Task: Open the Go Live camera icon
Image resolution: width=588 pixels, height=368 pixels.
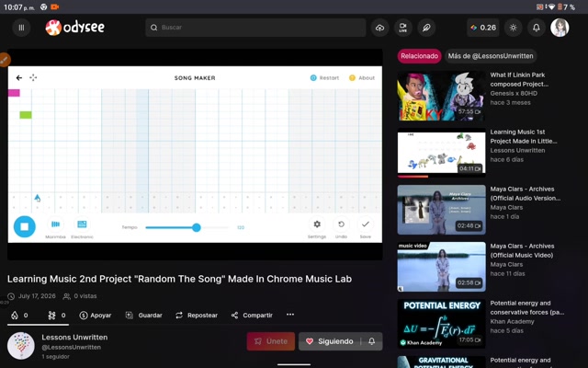Action: point(403,28)
